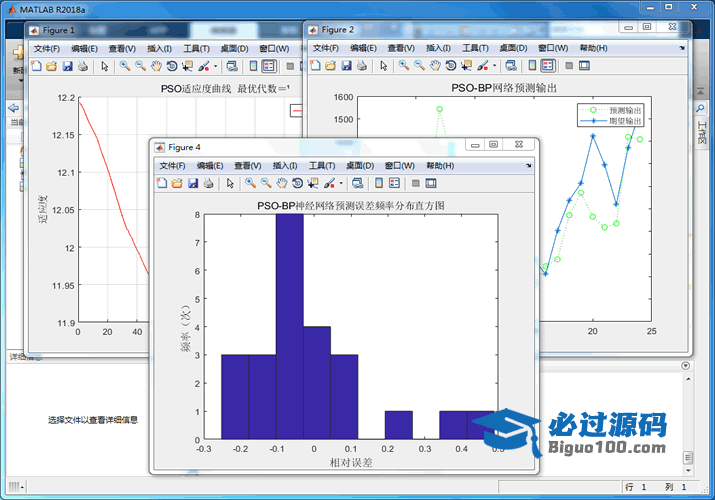Toggle active Insert Legend in Figure 1
This screenshot has width=715, height=500.
[x=269, y=67]
